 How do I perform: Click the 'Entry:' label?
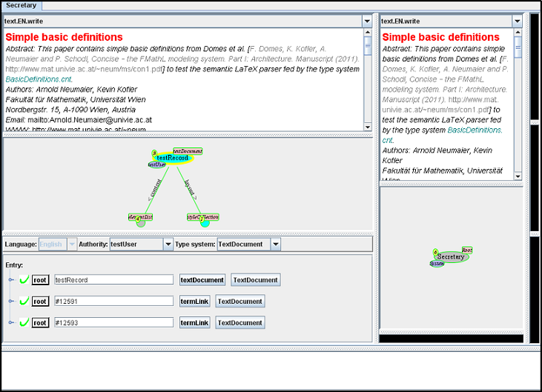coord(14,265)
